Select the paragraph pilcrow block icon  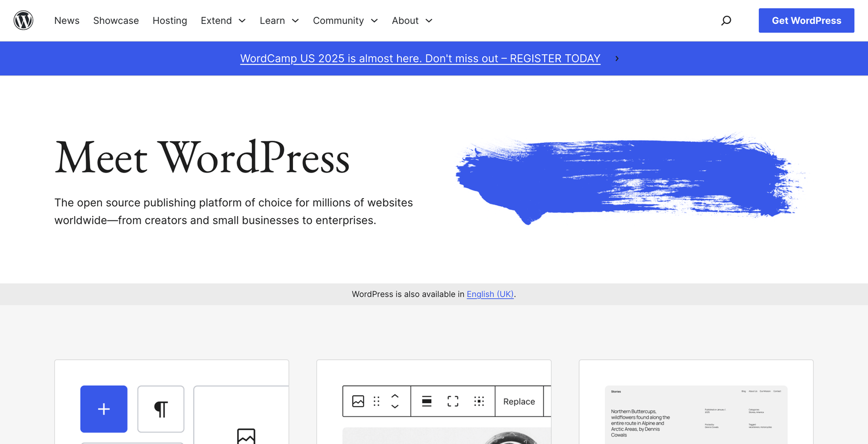[x=161, y=409]
